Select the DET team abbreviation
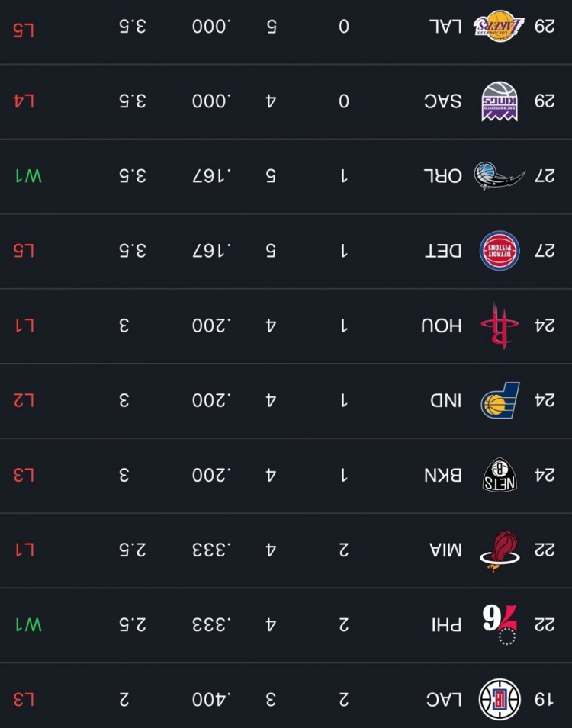This screenshot has width=572, height=728. click(443, 251)
